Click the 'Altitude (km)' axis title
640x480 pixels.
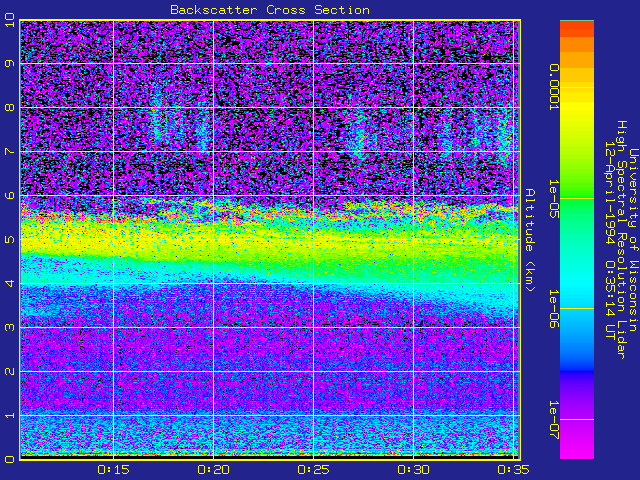(x=529, y=240)
